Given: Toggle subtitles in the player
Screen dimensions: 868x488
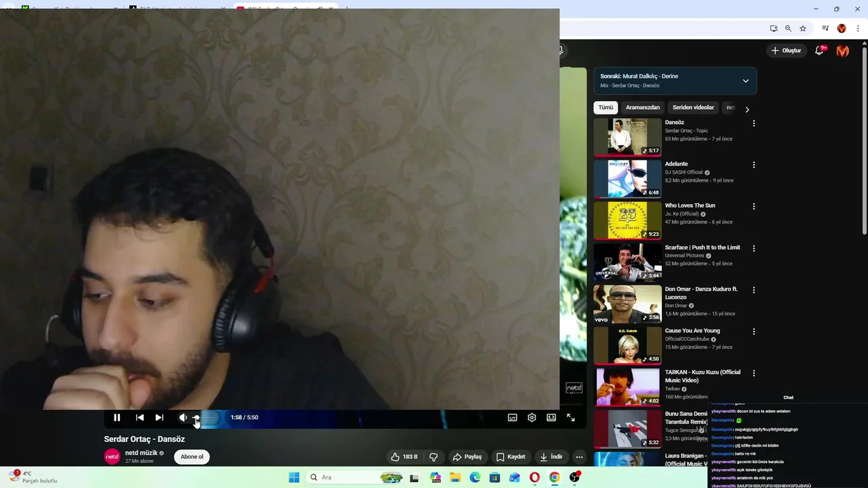Looking at the screenshot, I should coord(513,418).
